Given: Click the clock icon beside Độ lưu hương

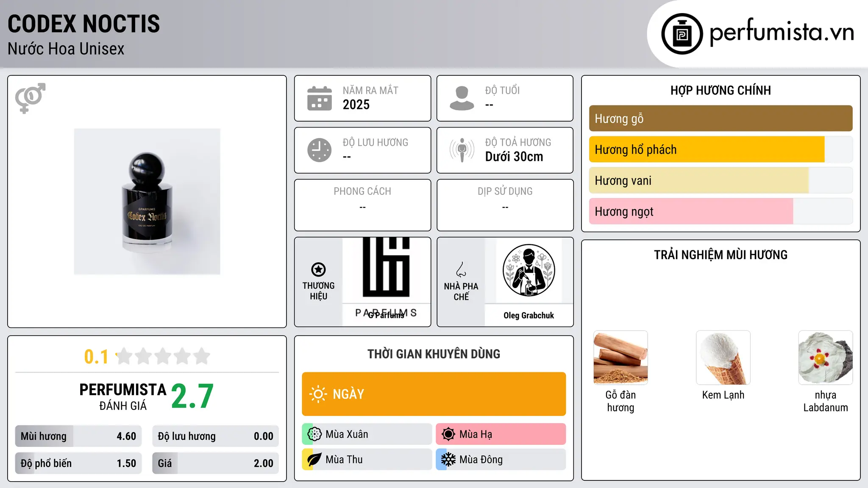Looking at the screenshot, I should (320, 150).
